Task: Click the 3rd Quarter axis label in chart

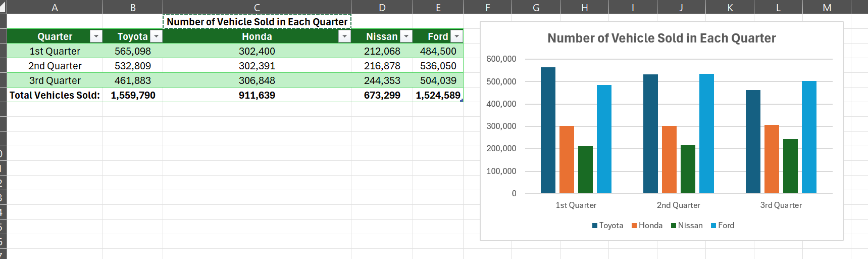Action: [781, 205]
